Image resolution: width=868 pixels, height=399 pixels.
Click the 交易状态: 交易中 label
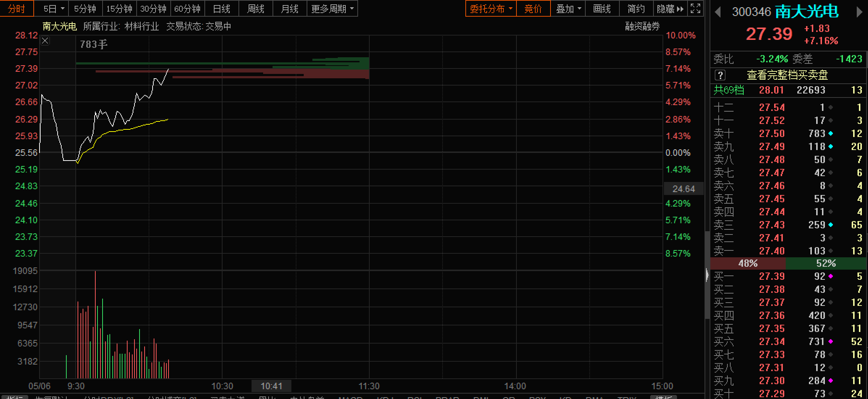point(199,26)
